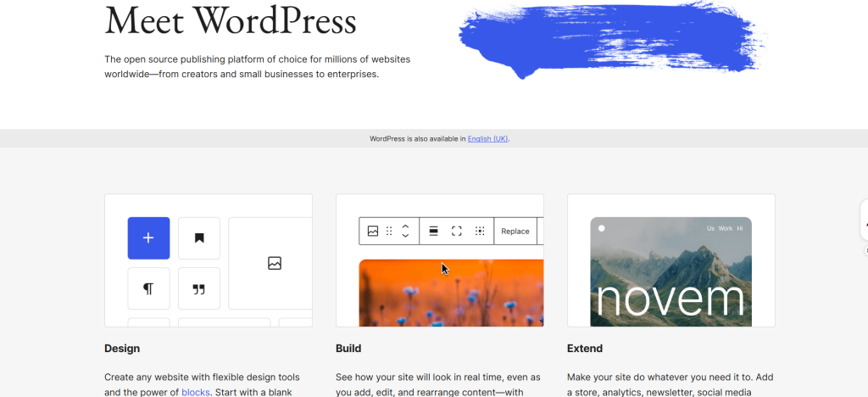Click the Replace button in toolbar
868x397 pixels.
click(515, 232)
